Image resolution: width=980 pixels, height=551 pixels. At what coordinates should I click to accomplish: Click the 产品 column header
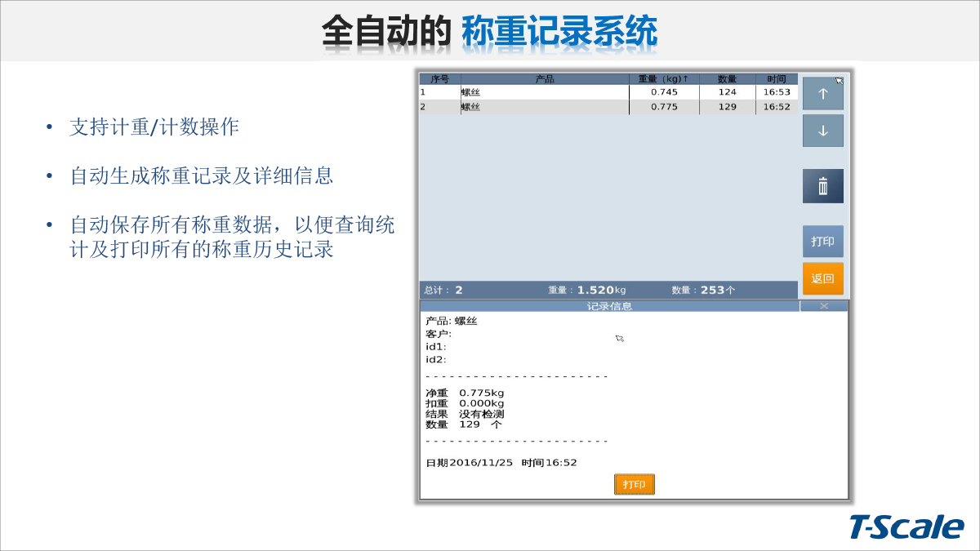544,79
